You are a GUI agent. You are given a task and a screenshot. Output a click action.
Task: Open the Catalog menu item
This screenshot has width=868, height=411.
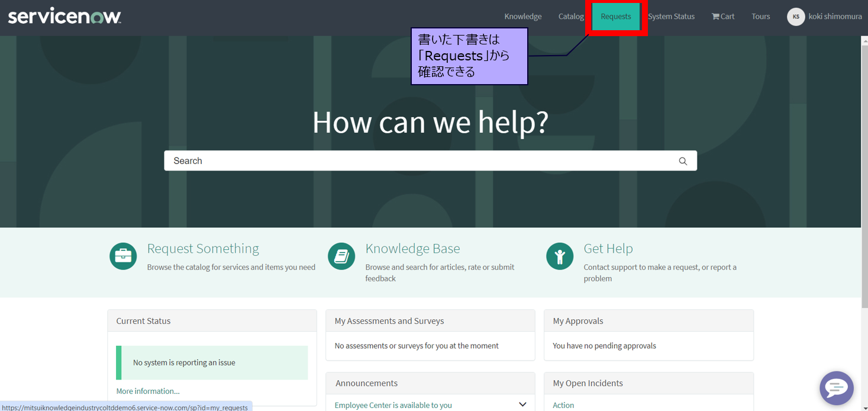[x=571, y=17]
